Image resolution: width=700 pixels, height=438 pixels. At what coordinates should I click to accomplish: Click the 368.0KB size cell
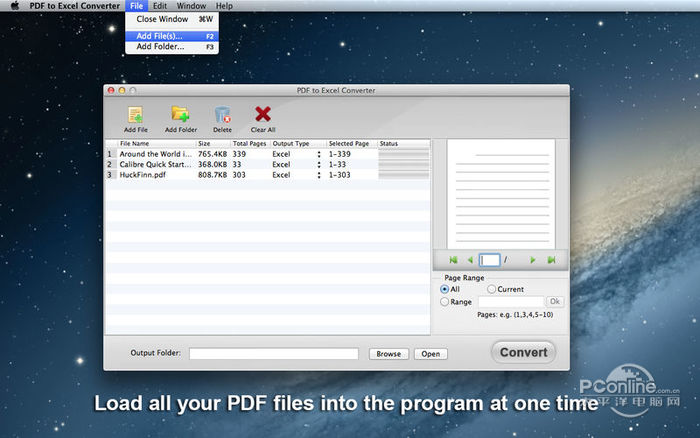tap(212, 165)
